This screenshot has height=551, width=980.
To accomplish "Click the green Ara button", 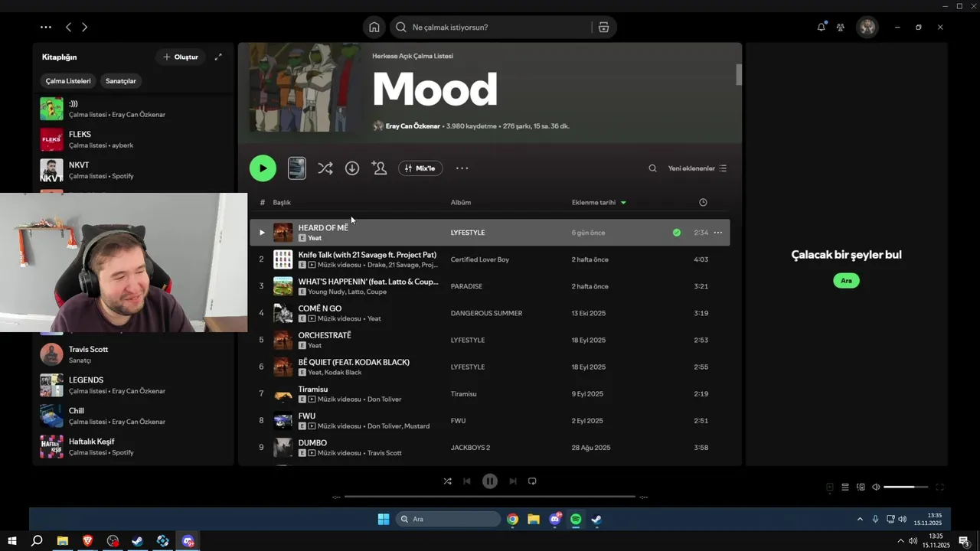I will (846, 281).
